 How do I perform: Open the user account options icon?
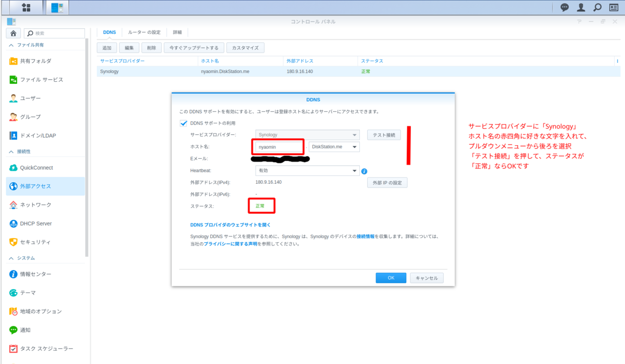click(x=581, y=7)
